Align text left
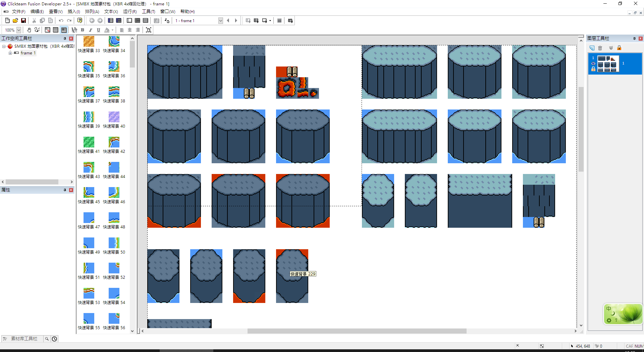 pyautogui.click(x=122, y=30)
